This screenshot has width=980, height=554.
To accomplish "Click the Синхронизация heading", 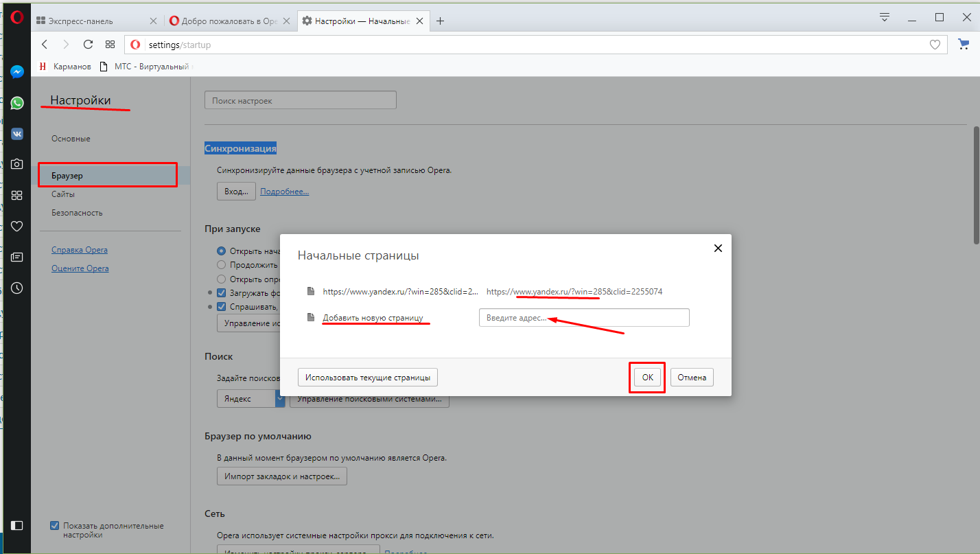I will tap(240, 148).
